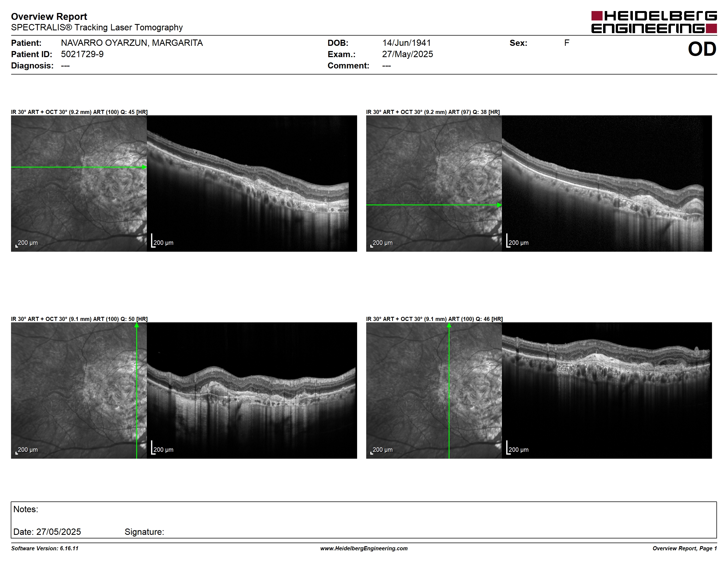728x563 pixels.
Task: Open the bottom-right infrared fundus image
Action: (x=434, y=390)
